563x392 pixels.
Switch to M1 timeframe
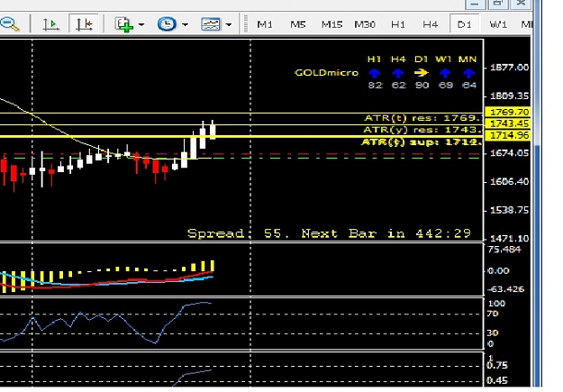pos(265,24)
